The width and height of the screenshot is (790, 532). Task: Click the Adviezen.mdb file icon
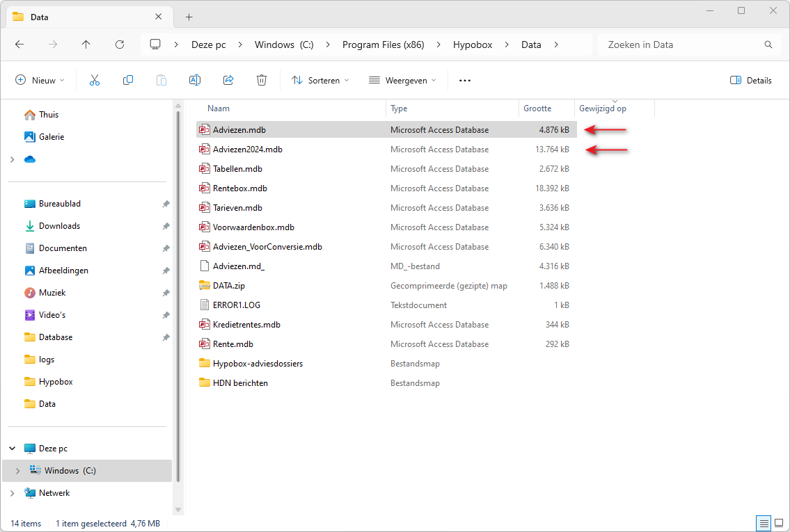pos(204,129)
